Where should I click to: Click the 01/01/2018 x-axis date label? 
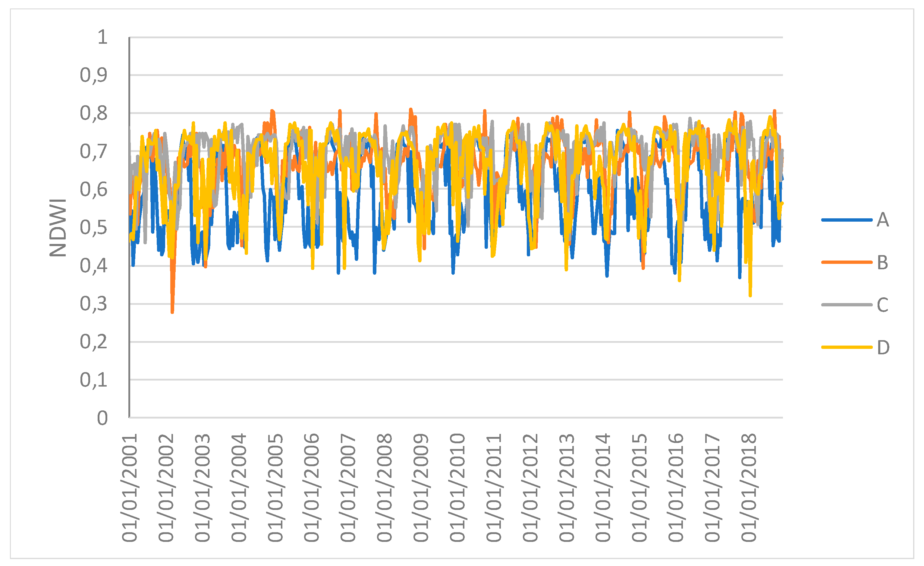[749, 488]
